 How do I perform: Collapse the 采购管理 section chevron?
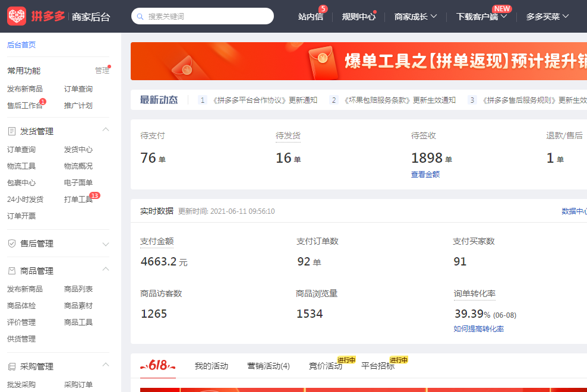(x=106, y=365)
